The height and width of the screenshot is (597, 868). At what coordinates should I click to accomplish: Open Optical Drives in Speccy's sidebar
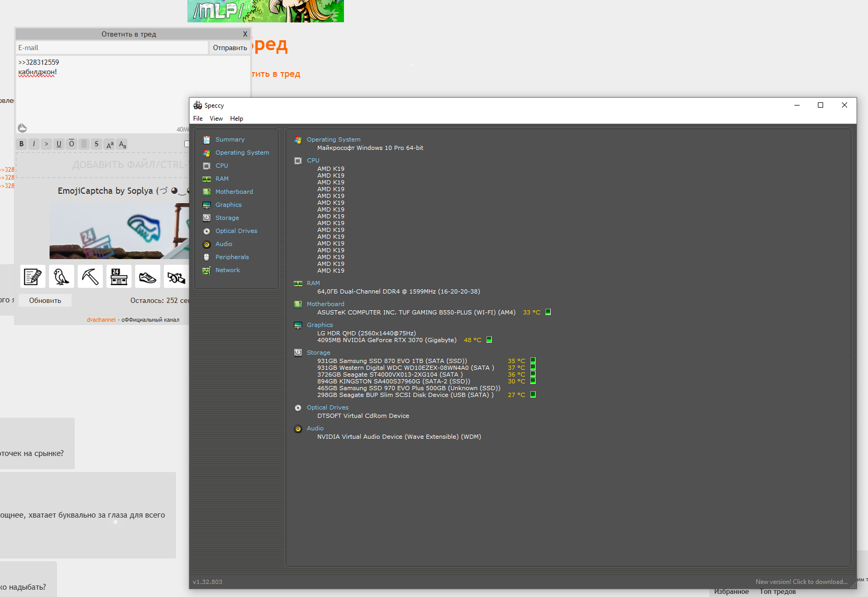tap(236, 231)
